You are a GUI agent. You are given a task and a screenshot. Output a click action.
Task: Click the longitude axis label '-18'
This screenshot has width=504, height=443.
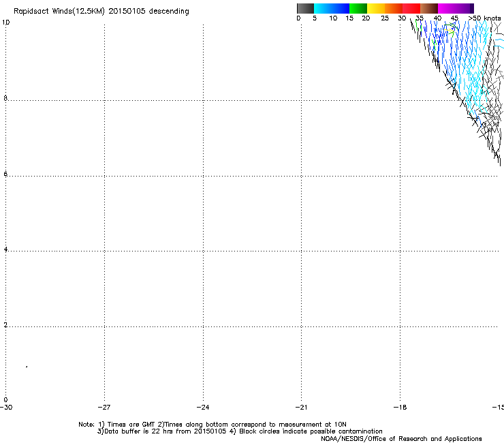[400, 408]
